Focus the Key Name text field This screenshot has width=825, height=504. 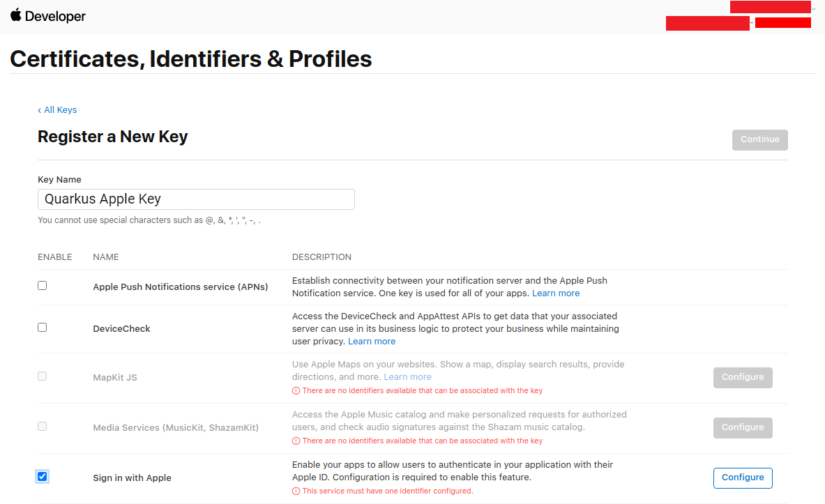(196, 199)
